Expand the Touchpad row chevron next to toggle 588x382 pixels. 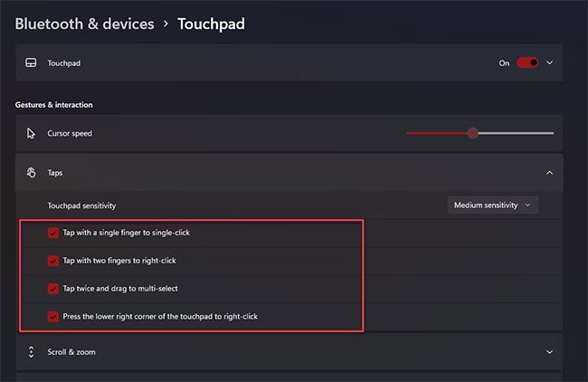pyautogui.click(x=549, y=63)
